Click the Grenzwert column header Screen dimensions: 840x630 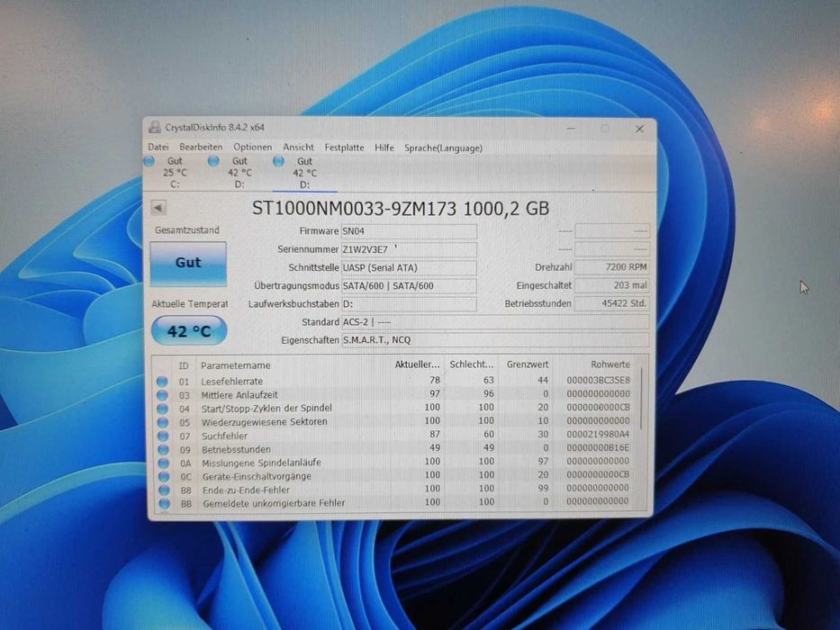coord(528,364)
